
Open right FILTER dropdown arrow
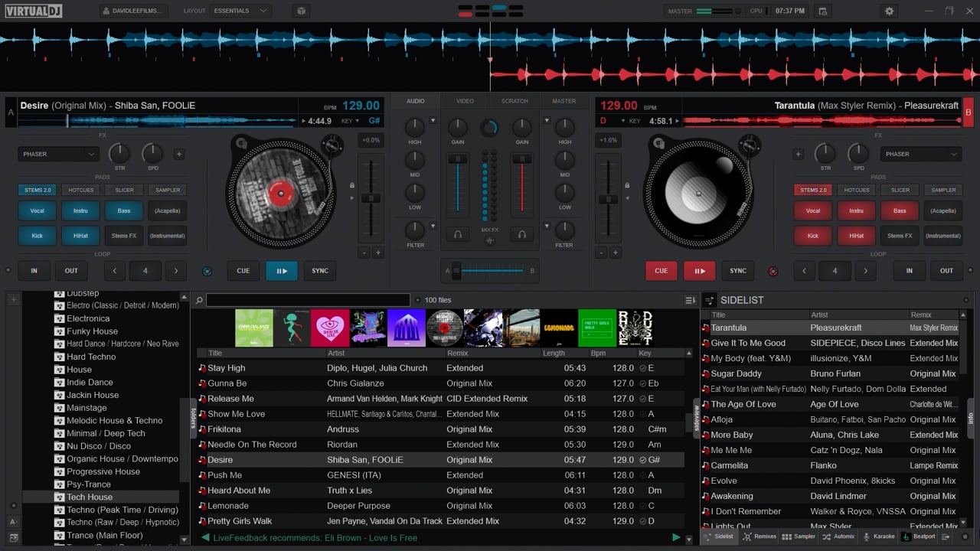[x=547, y=226]
